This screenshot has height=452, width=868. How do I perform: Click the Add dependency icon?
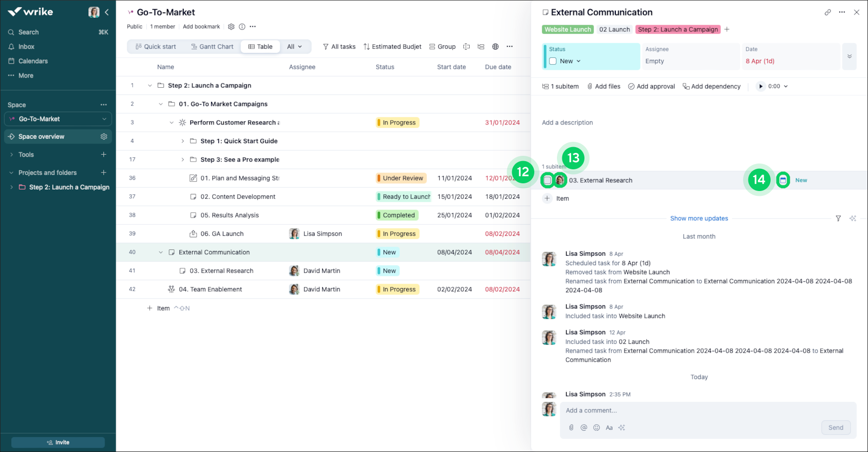[686, 86]
